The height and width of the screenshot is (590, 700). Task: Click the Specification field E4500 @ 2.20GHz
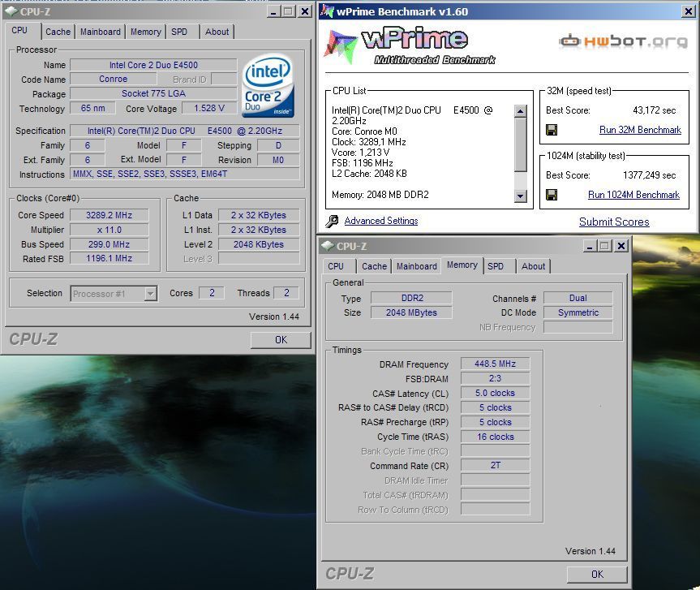pyautogui.click(x=184, y=131)
